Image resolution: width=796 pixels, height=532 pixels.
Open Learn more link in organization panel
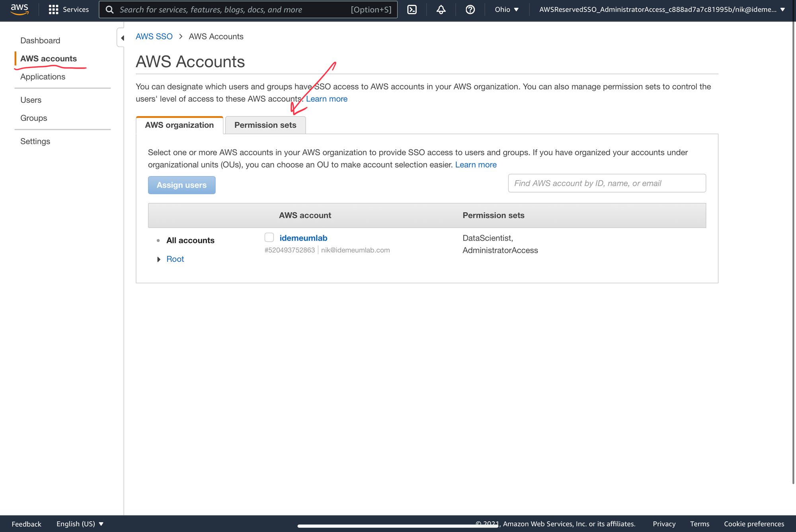tap(476, 165)
